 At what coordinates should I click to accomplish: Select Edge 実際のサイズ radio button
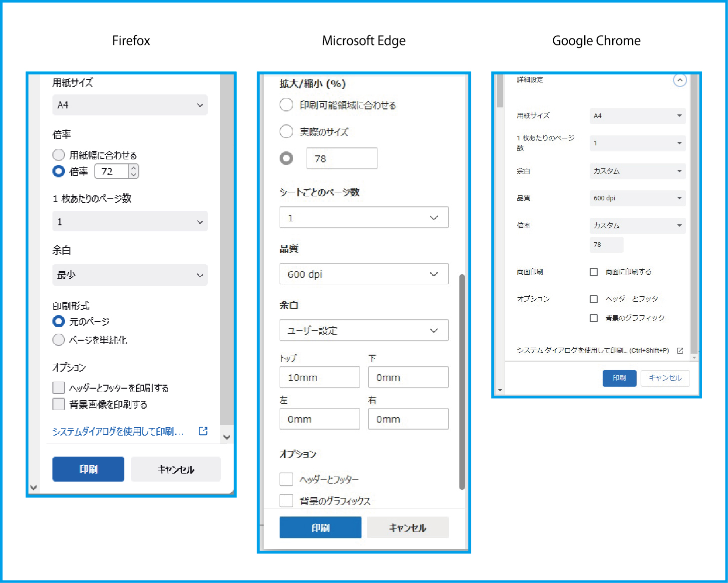point(286,131)
